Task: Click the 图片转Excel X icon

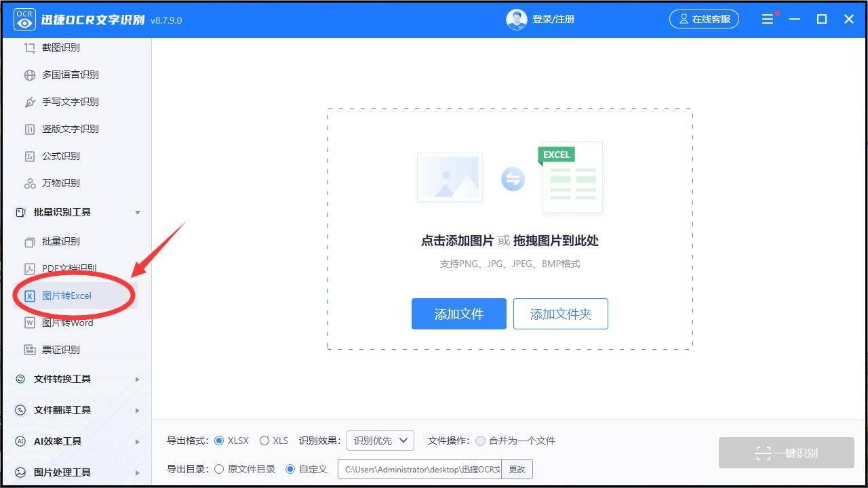Action: point(29,296)
